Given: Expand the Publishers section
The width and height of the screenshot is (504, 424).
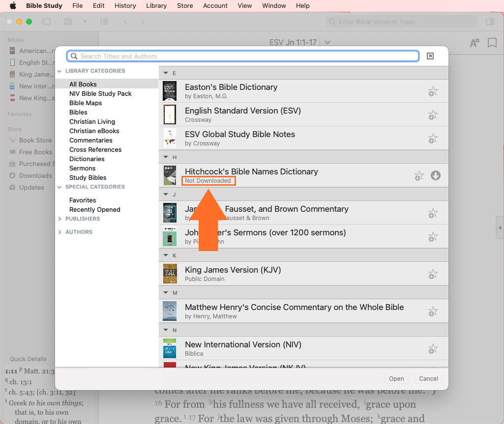Looking at the screenshot, I should (60, 219).
